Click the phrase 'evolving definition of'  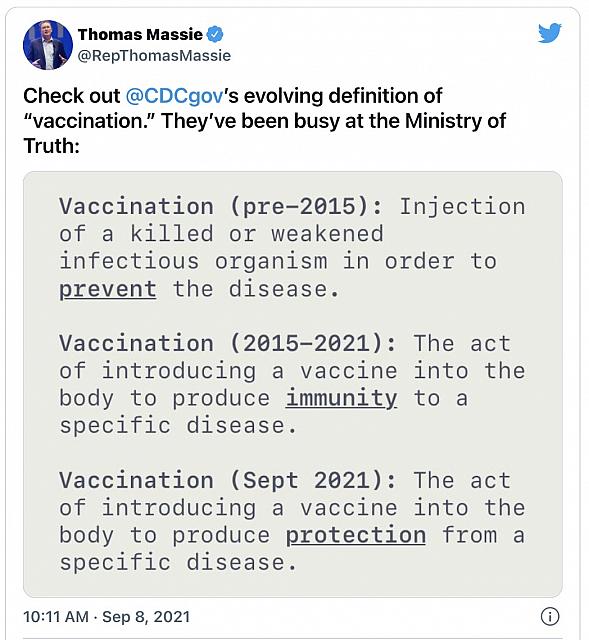click(343, 96)
